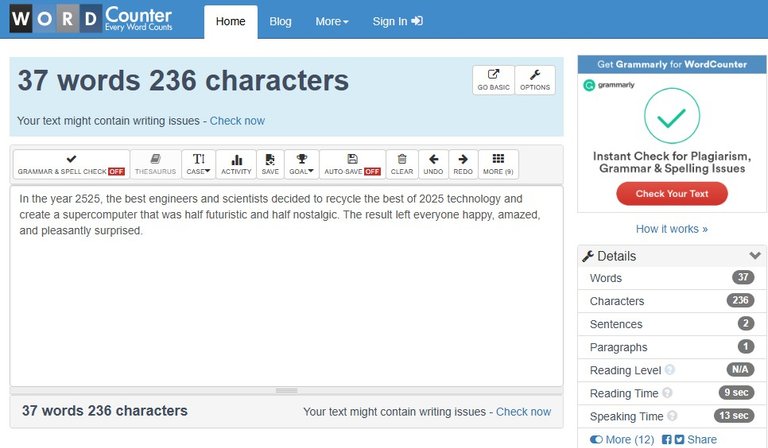Grab the editor resize handle
The width and height of the screenshot is (768, 448).
[287, 391]
